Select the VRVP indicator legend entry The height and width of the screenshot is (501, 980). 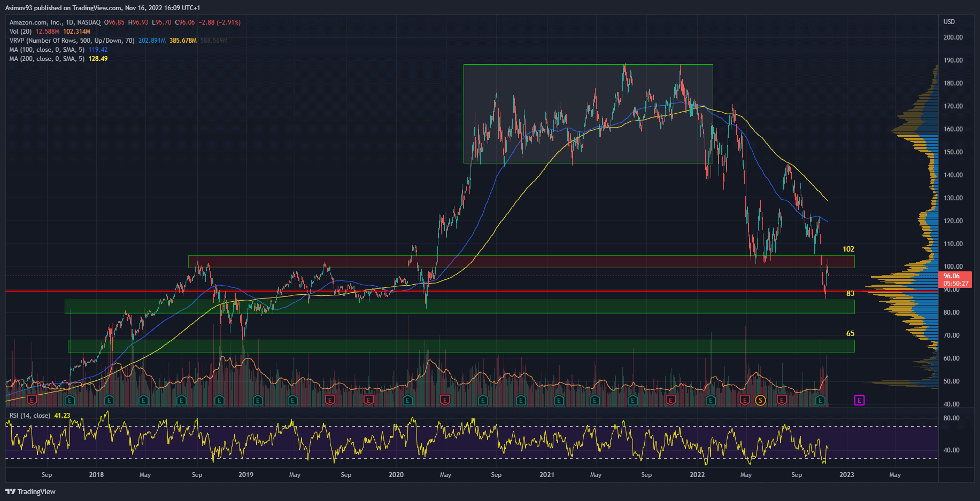click(72, 41)
